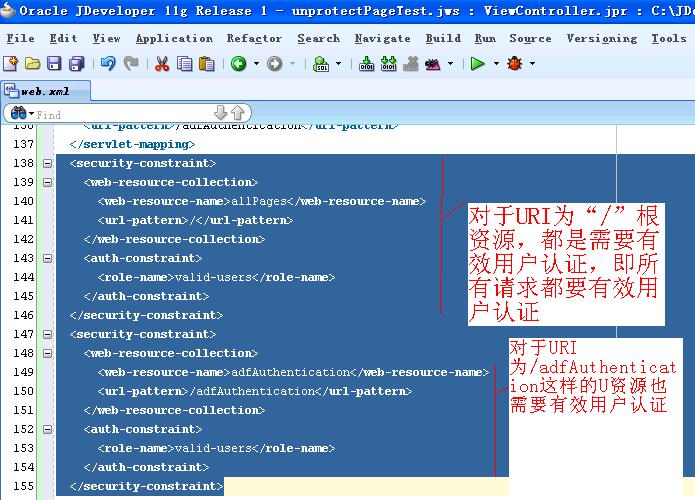The image size is (695, 500).
Task: Find next with down arrow
Action: click(x=220, y=113)
